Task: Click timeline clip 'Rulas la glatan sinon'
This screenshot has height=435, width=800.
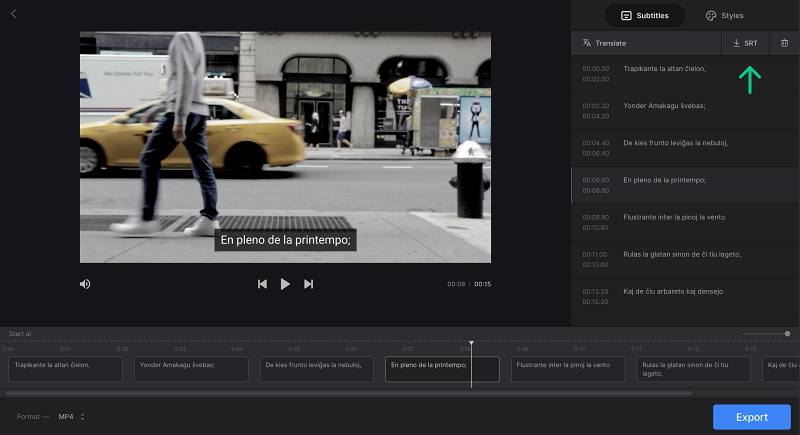Action: tap(693, 369)
